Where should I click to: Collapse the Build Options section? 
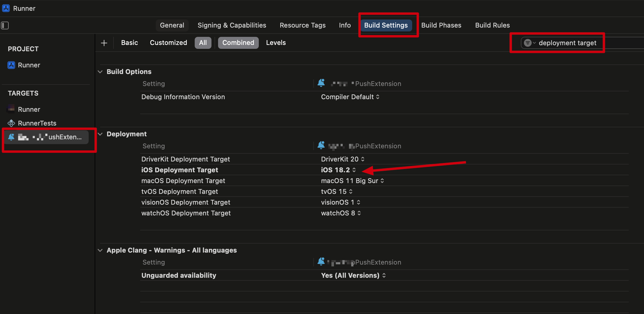100,72
